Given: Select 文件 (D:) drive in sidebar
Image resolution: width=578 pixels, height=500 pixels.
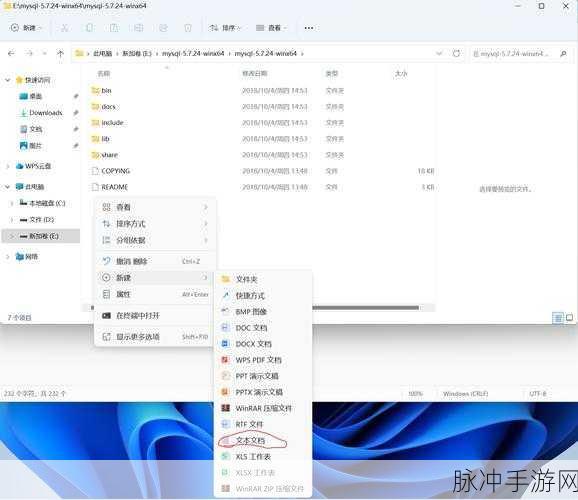Looking at the screenshot, I should click(42, 220).
